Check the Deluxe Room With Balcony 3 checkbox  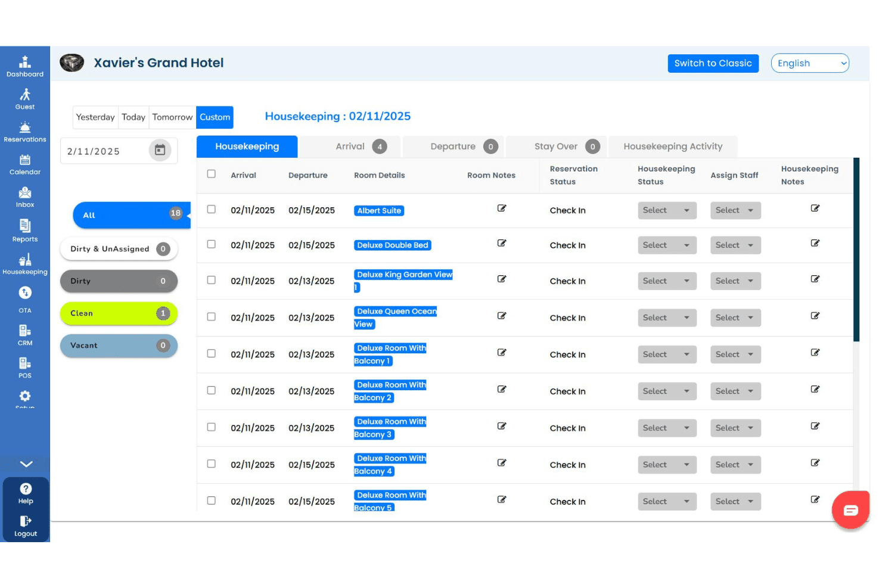(x=211, y=427)
